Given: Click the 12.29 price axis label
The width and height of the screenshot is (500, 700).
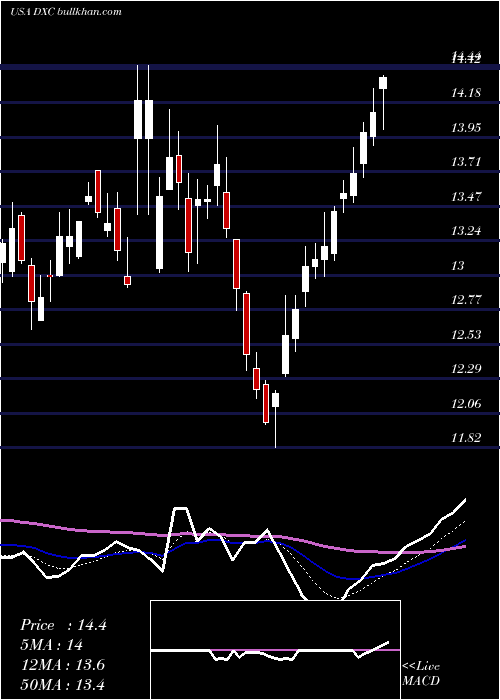Looking at the screenshot, I should click(x=466, y=369).
